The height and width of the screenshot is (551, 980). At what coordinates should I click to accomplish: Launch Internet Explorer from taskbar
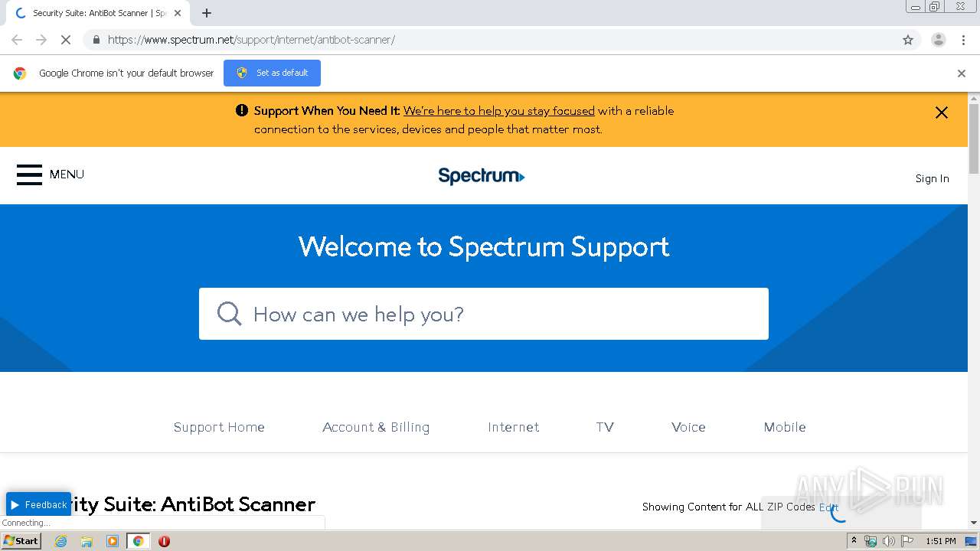pyautogui.click(x=61, y=541)
